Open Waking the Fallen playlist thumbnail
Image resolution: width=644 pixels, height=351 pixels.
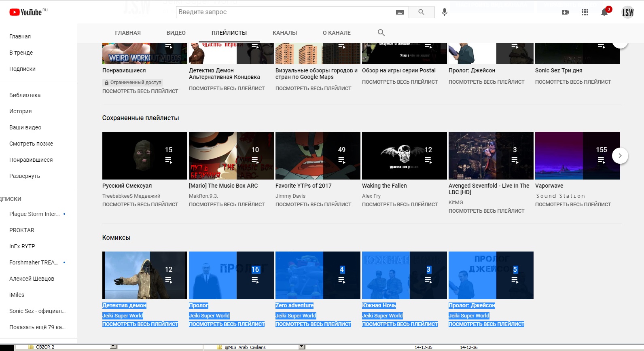[x=405, y=156]
